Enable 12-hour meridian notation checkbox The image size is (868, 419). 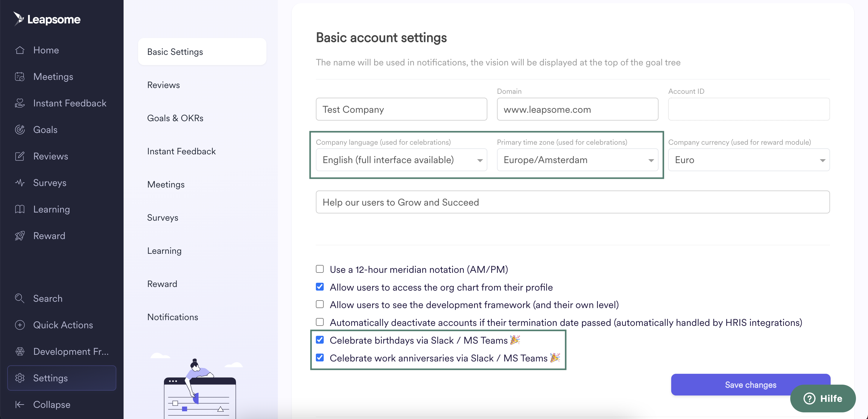320,269
